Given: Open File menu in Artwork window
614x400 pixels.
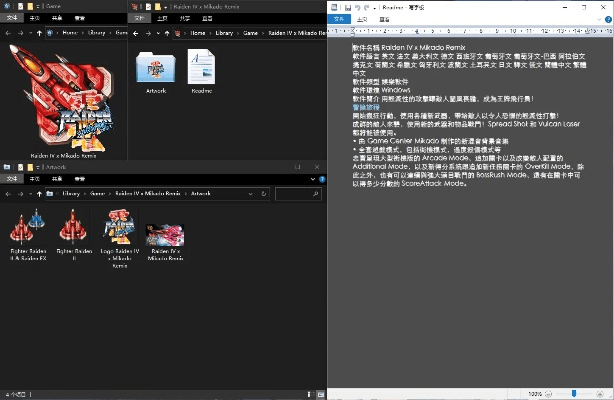Looking at the screenshot, I should 12,179.
